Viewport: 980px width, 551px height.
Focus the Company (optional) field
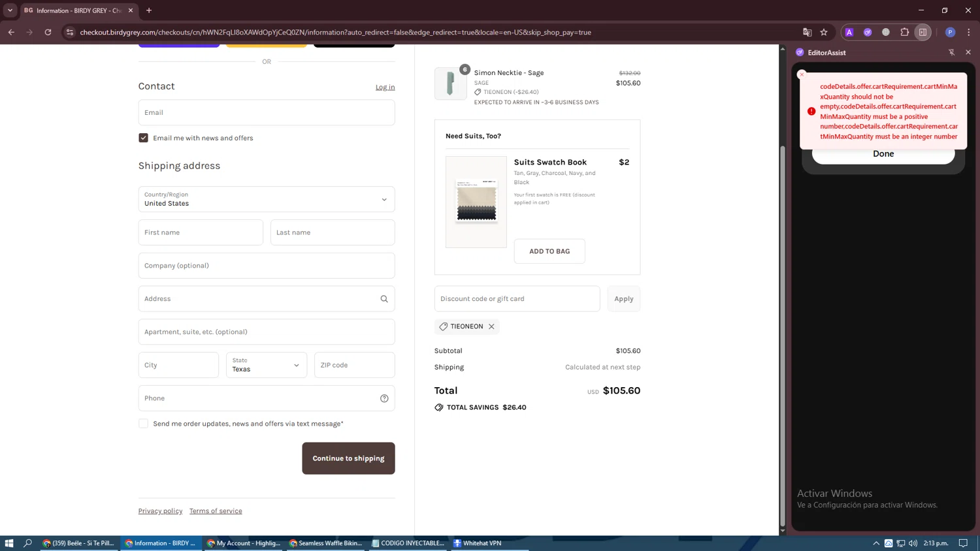point(267,266)
